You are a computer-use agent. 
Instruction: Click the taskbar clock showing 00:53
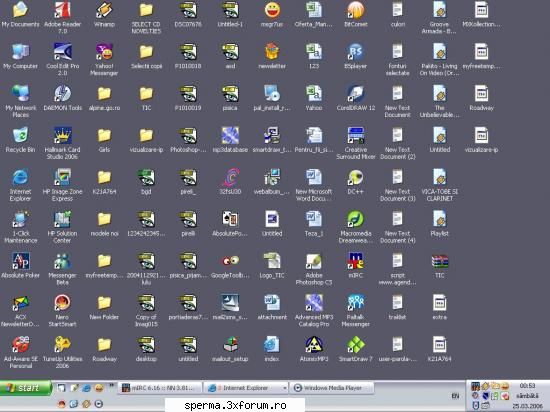(528, 386)
